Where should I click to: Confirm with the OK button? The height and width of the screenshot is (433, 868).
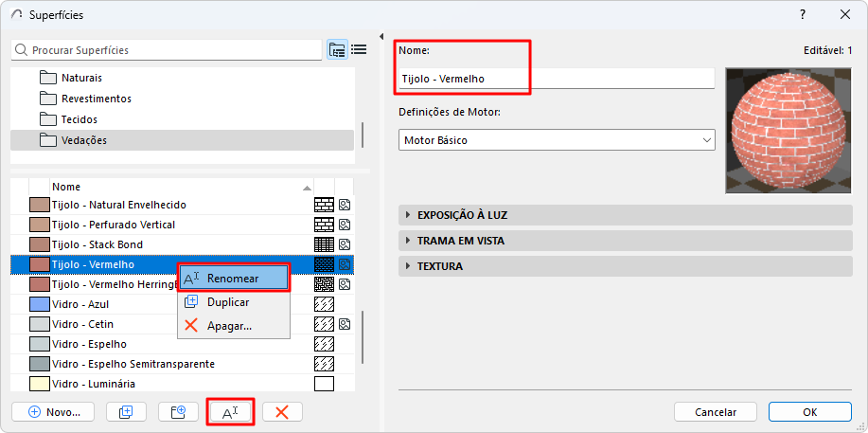809,412
